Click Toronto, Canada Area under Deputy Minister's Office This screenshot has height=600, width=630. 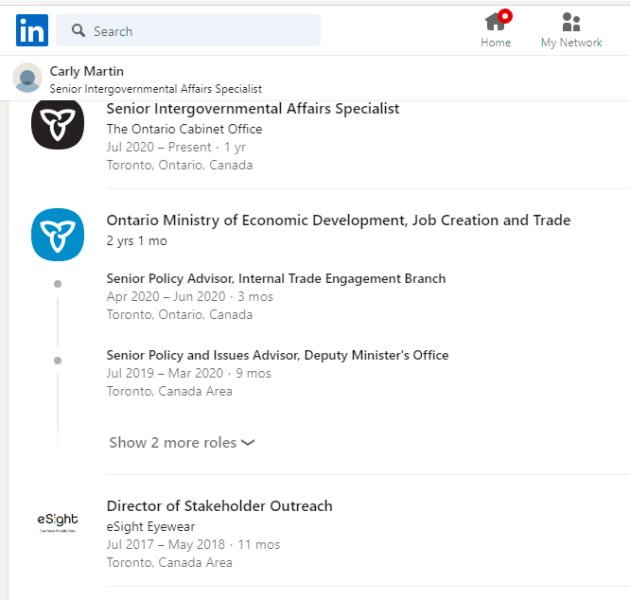tap(169, 391)
